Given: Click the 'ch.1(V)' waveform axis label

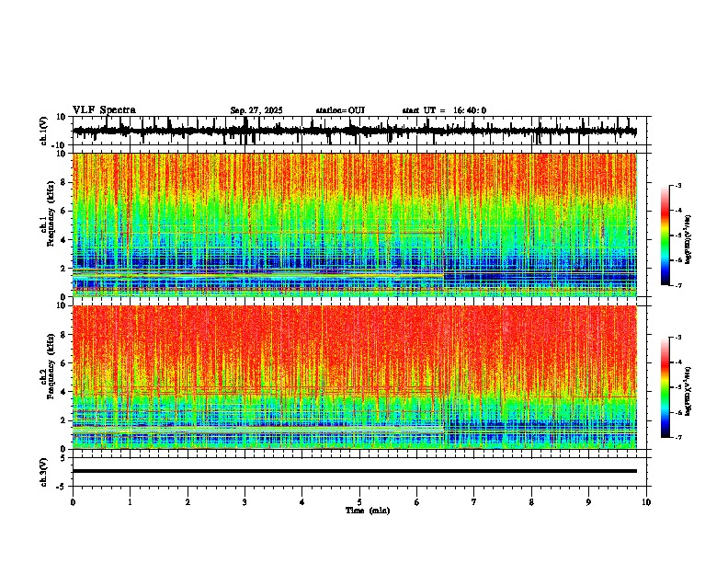Looking at the screenshot, I should [43, 131].
